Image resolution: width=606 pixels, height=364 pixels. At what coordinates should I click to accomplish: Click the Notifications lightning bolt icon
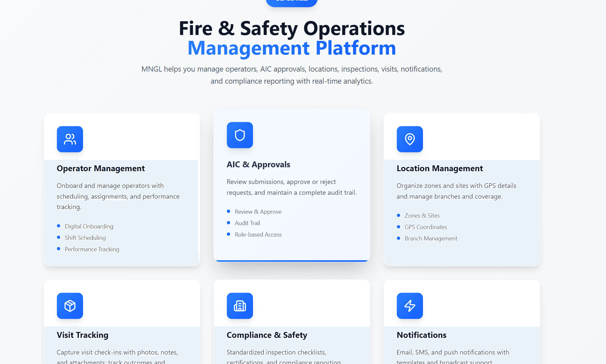pyautogui.click(x=410, y=306)
